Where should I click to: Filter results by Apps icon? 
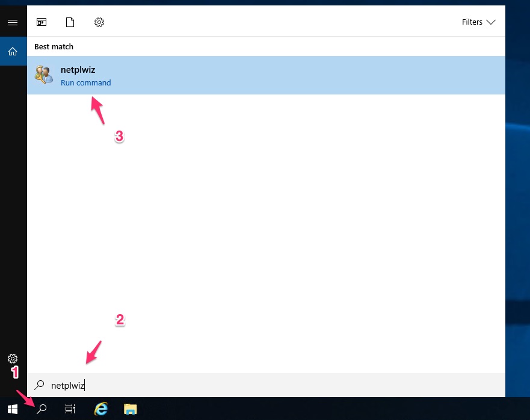point(42,22)
